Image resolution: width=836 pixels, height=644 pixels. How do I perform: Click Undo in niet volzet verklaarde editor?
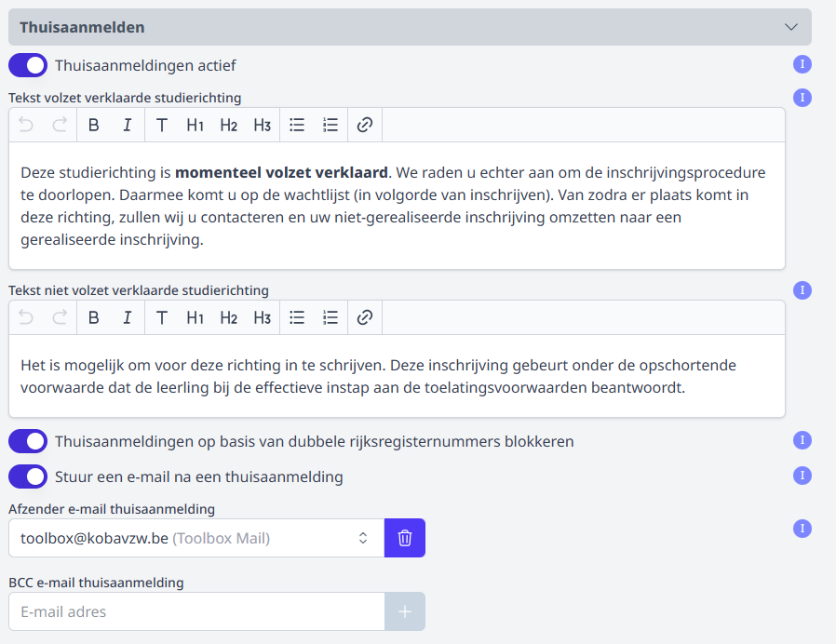tap(26, 317)
